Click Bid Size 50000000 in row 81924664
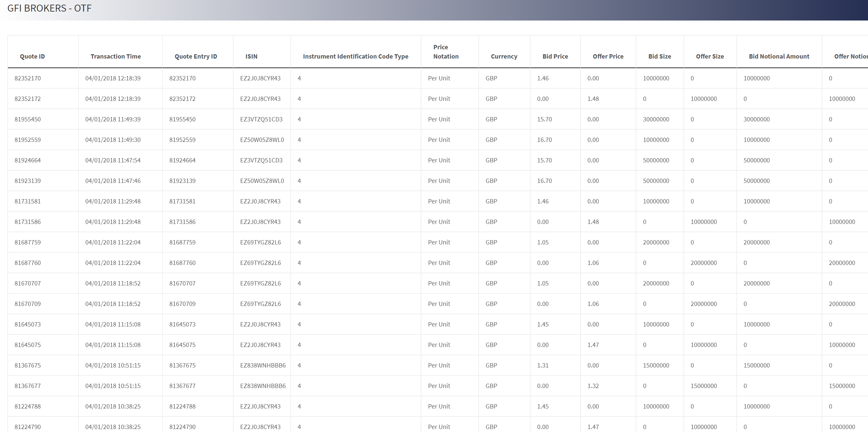Screen dimensions: 868x432 coord(656,160)
